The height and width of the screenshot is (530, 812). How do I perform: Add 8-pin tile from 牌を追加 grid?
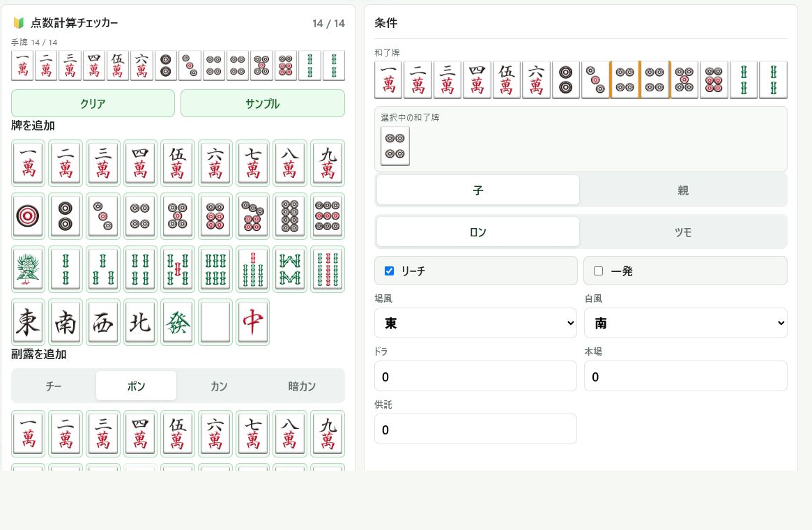290,216
